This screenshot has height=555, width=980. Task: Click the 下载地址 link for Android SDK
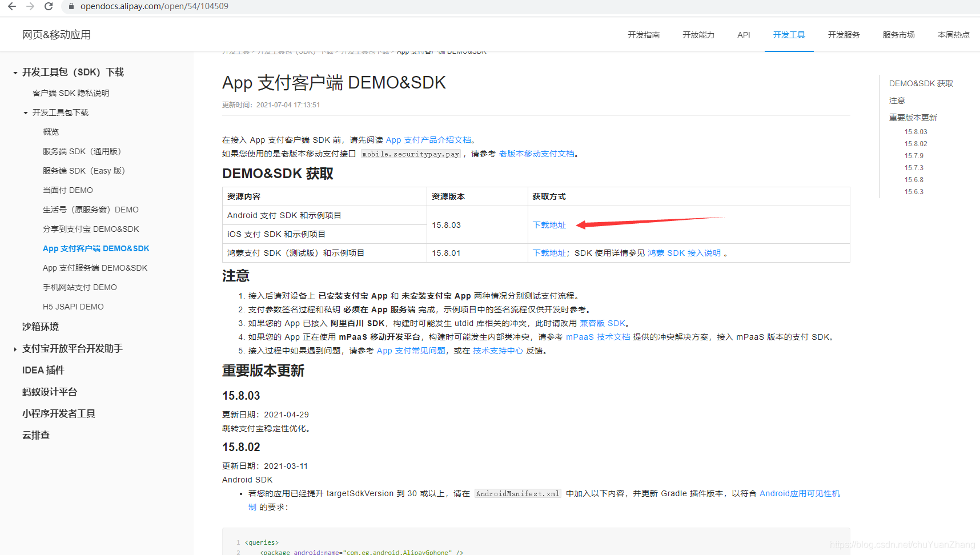[548, 224]
